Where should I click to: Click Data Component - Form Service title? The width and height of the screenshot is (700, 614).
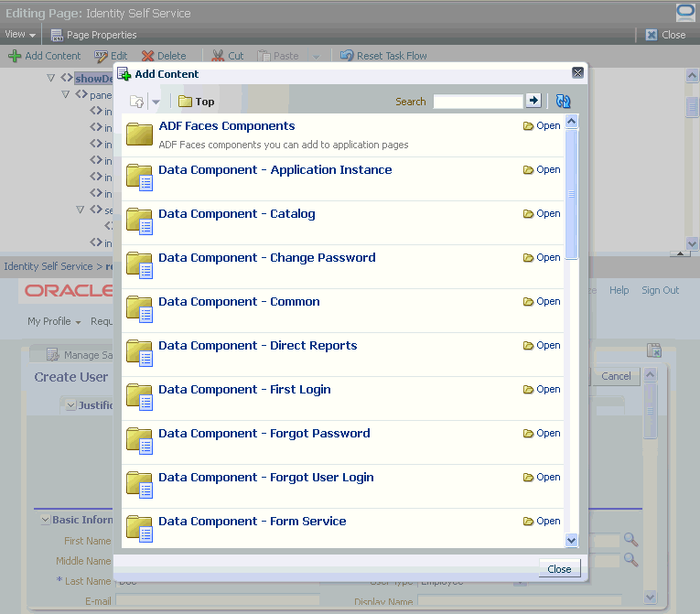[x=253, y=521]
